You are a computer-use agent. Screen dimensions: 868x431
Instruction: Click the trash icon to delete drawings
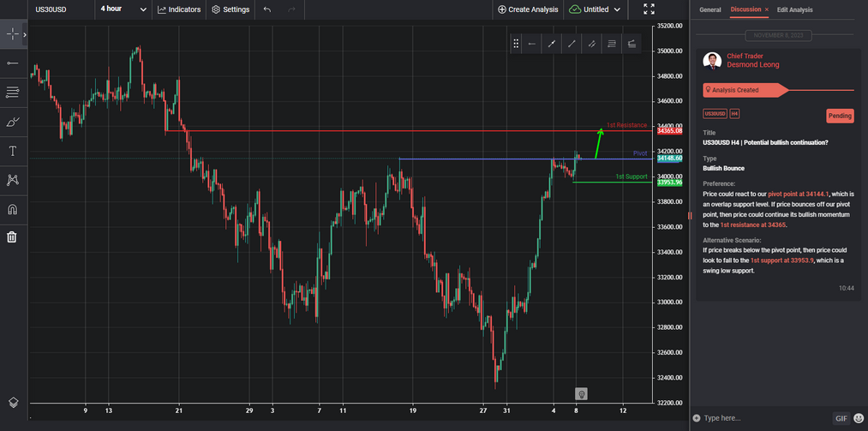[12, 237]
